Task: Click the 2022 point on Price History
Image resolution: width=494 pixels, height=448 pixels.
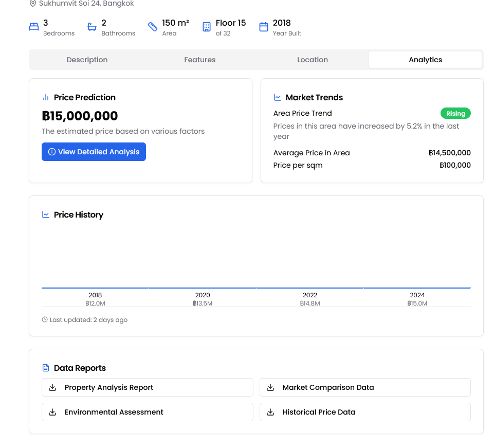Action: [310, 288]
